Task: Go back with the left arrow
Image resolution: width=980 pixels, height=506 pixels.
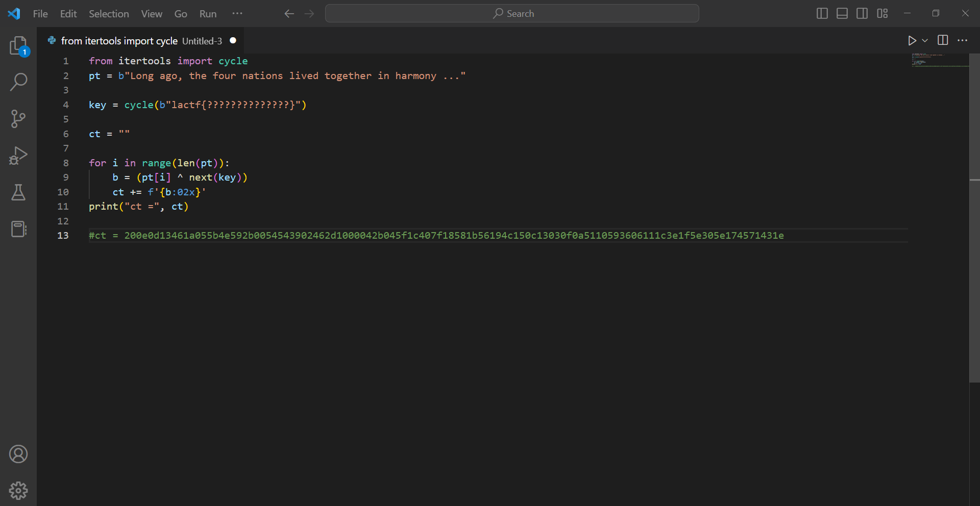Action: click(x=289, y=14)
